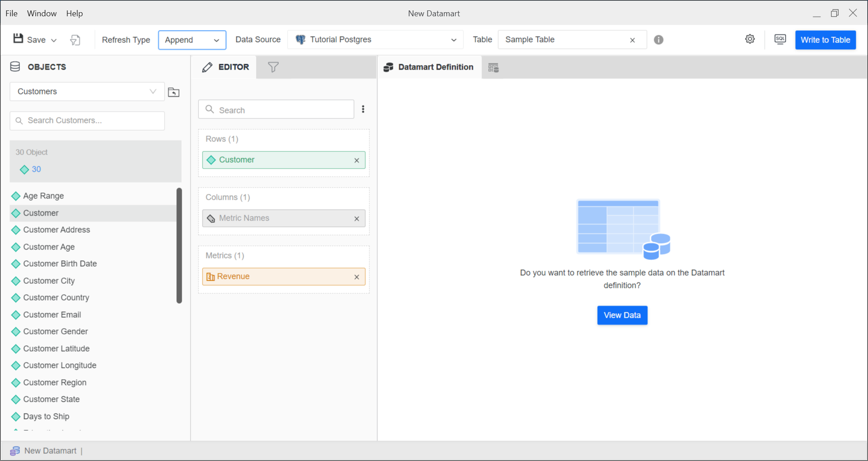Open the data preview grid icon

coord(493,68)
